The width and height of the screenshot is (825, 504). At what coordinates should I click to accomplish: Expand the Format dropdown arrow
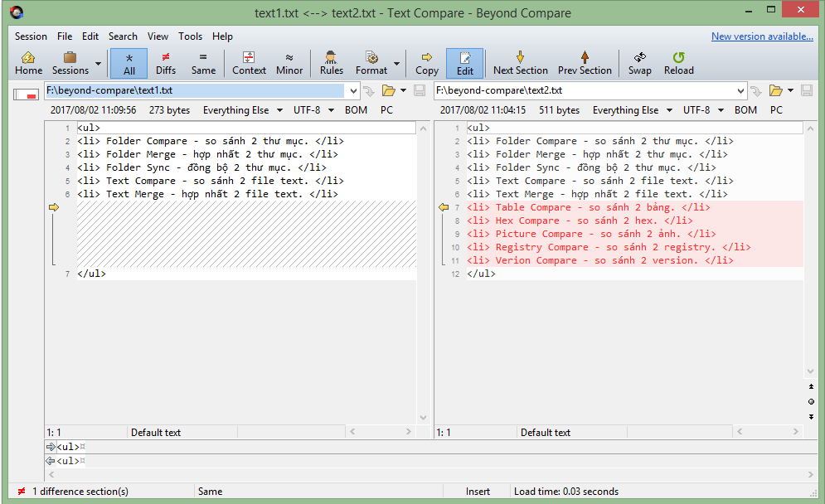point(396,64)
